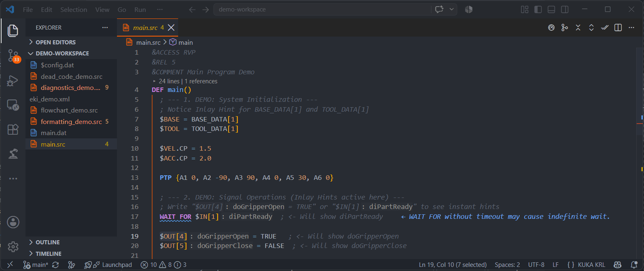Open the Run and Debug view

[13, 80]
